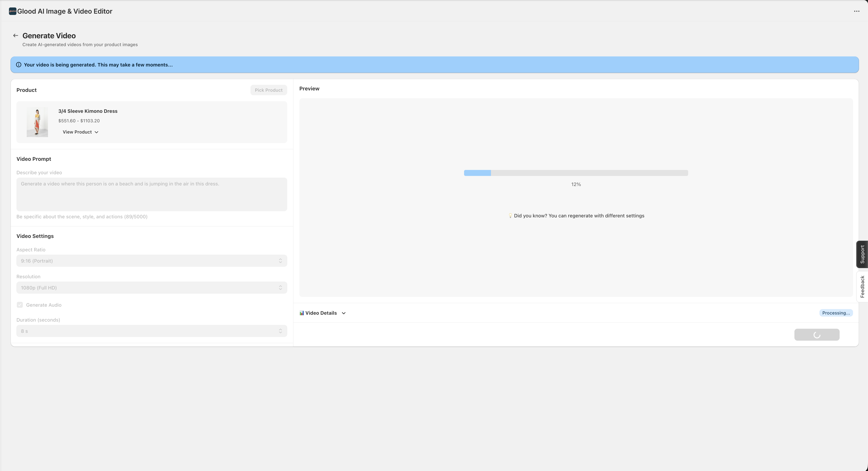Open the Aspect Ratio dropdown
The height and width of the screenshot is (471, 868).
(x=151, y=260)
